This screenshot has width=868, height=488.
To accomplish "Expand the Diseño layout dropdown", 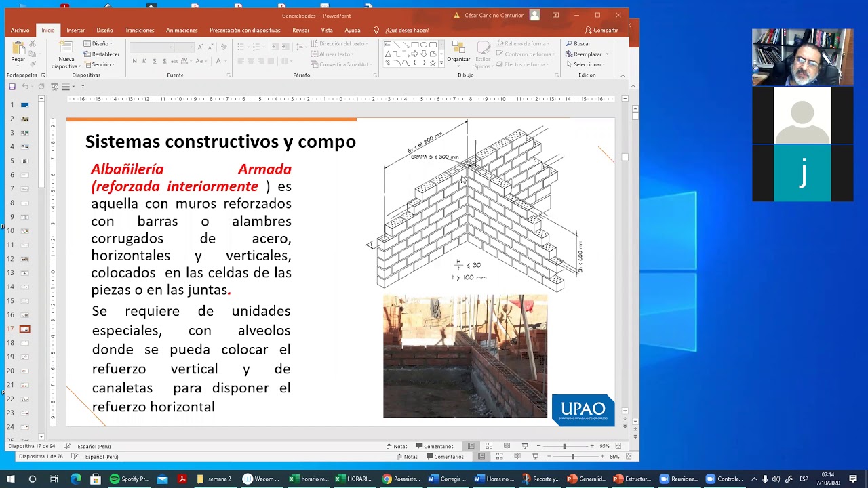I will pos(98,43).
